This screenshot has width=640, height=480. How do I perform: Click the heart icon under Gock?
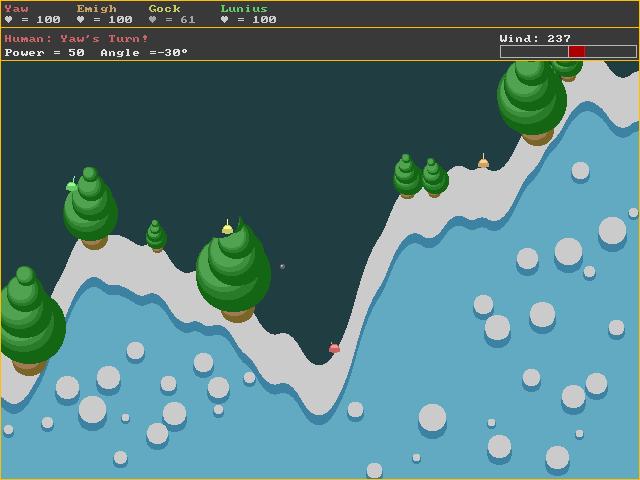[152, 20]
